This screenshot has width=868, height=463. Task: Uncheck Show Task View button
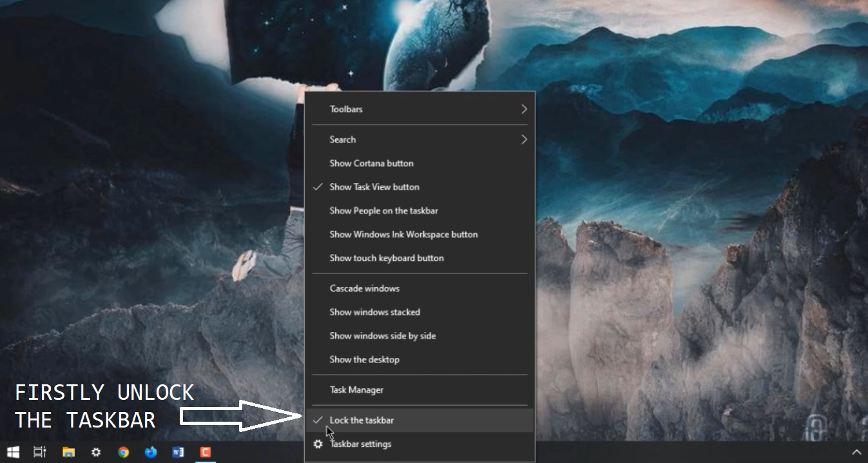click(420, 187)
